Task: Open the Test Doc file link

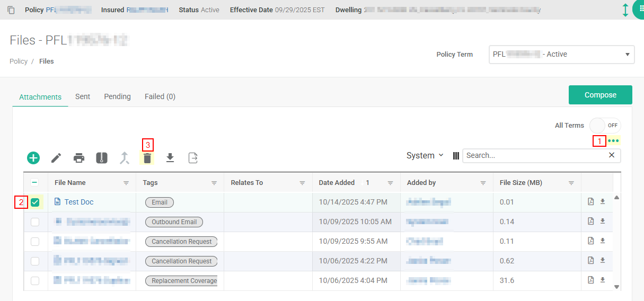Action: pos(78,202)
